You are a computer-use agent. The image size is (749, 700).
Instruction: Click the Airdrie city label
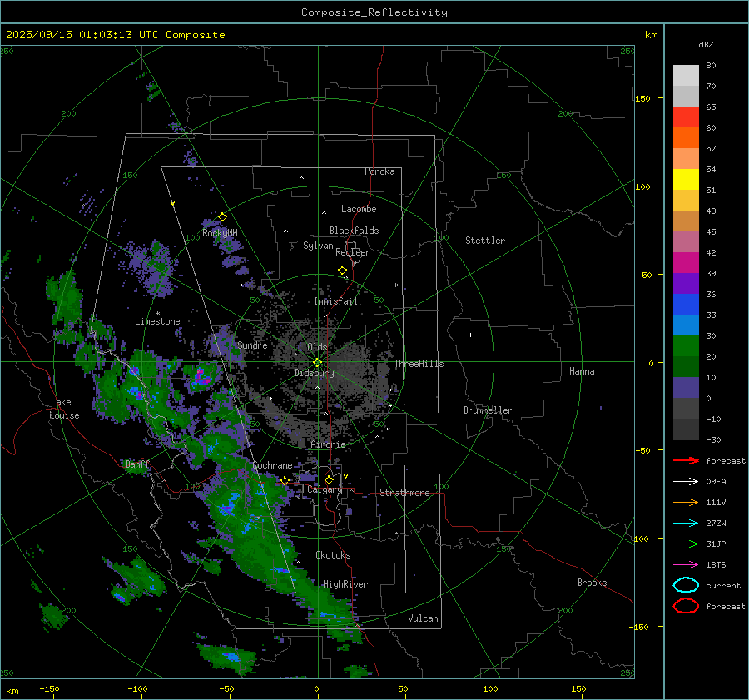[x=328, y=444]
